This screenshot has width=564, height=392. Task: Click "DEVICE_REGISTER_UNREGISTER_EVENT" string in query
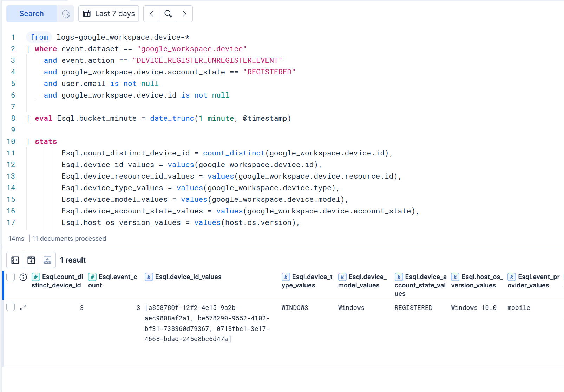point(207,60)
